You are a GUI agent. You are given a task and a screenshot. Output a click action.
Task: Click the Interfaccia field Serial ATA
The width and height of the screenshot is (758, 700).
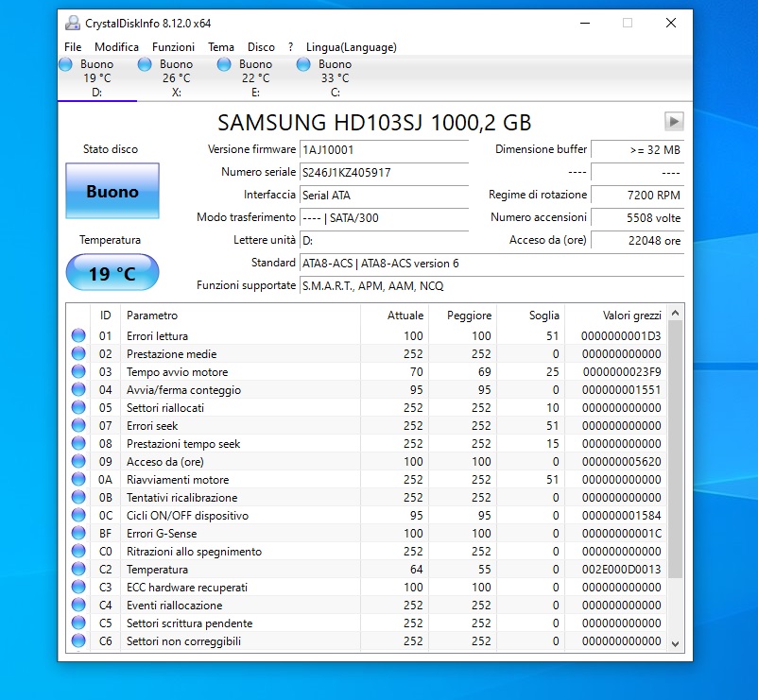384,196
